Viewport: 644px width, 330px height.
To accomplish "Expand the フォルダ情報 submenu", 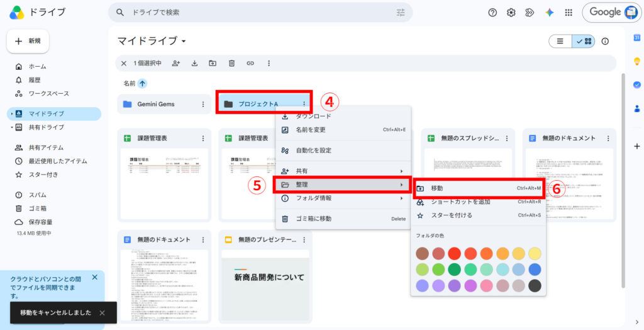I will tap(401, 198).
